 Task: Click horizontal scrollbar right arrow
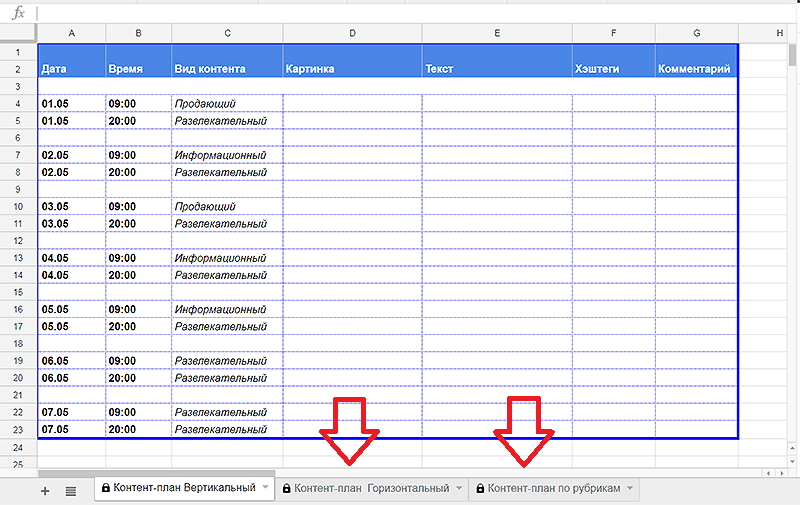[782, 473]
